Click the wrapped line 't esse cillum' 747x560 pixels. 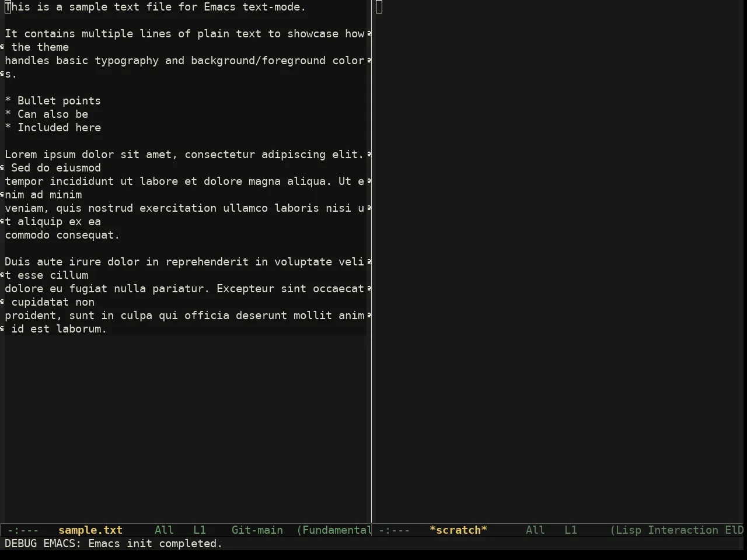click(46, 275)
